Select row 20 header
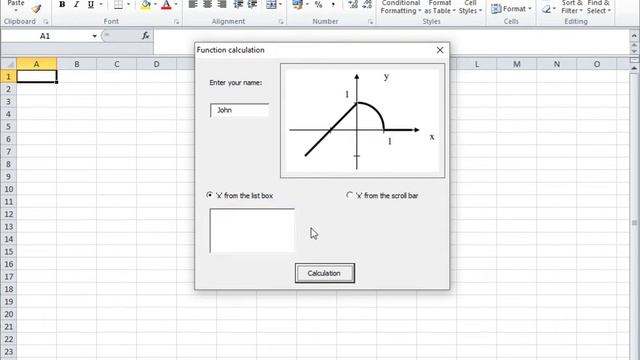 coord(8,314)
